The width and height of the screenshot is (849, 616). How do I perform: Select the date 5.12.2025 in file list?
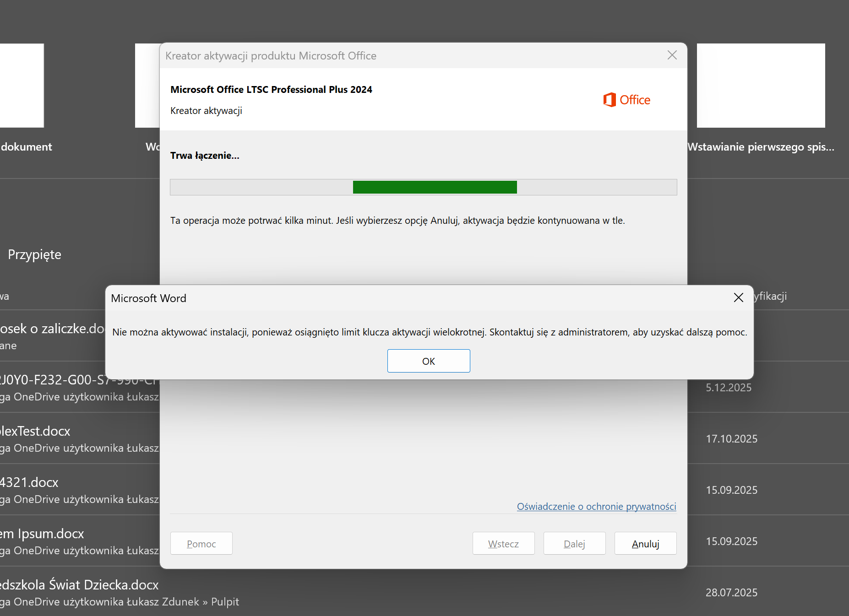tap(728, 387)
